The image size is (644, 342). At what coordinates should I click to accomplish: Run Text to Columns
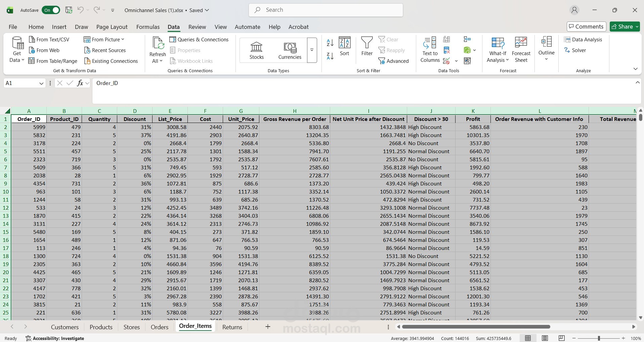[430, 50]
